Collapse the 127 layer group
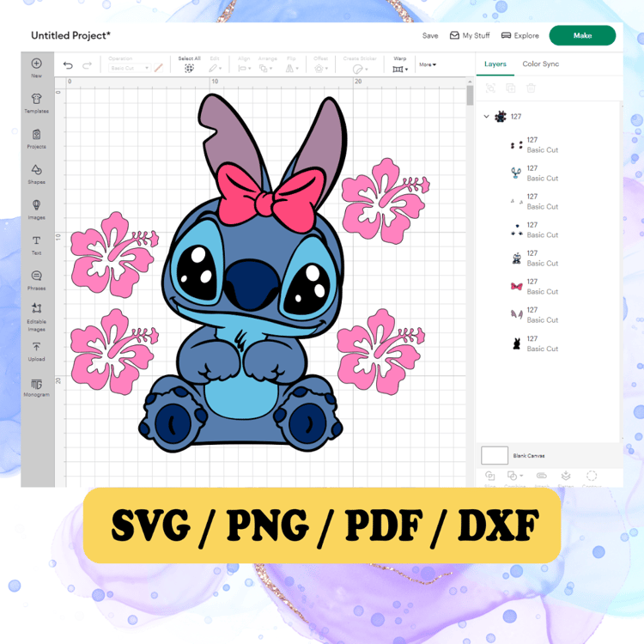 pos(486,117)
